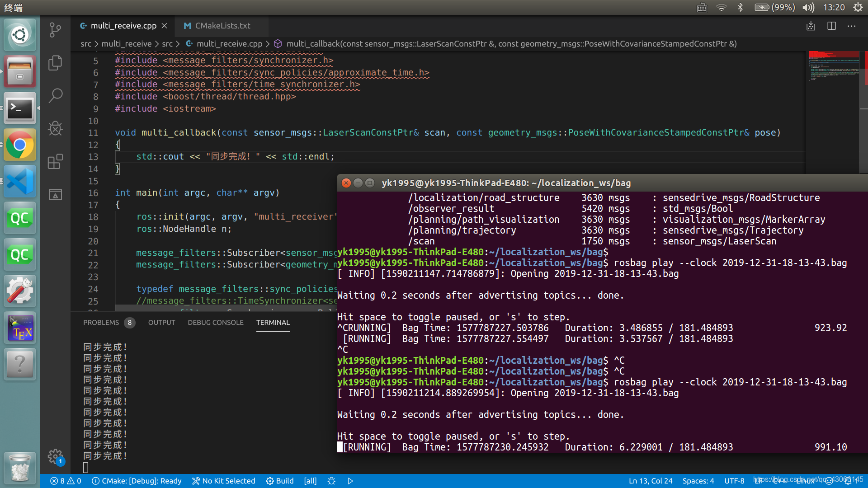Click the Run and Debug icon
The height and width of the screenshot is (488, 868).
point(56,127)
